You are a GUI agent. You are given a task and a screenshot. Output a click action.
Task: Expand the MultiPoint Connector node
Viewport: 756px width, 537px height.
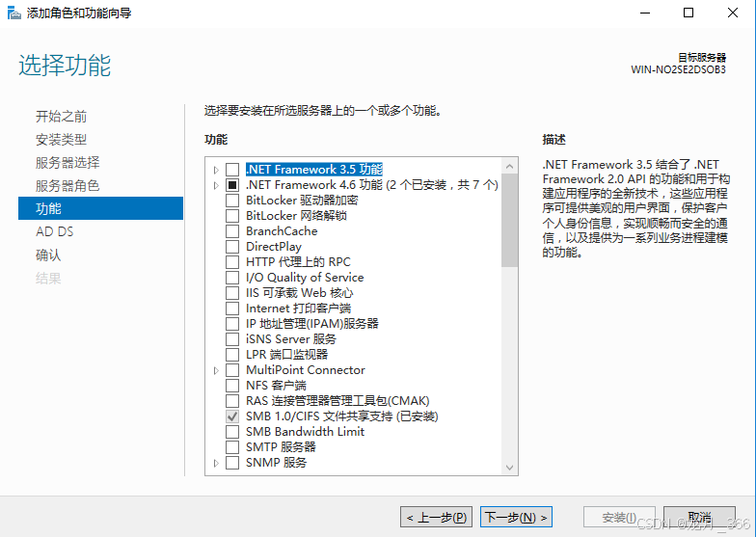[216, 370]
